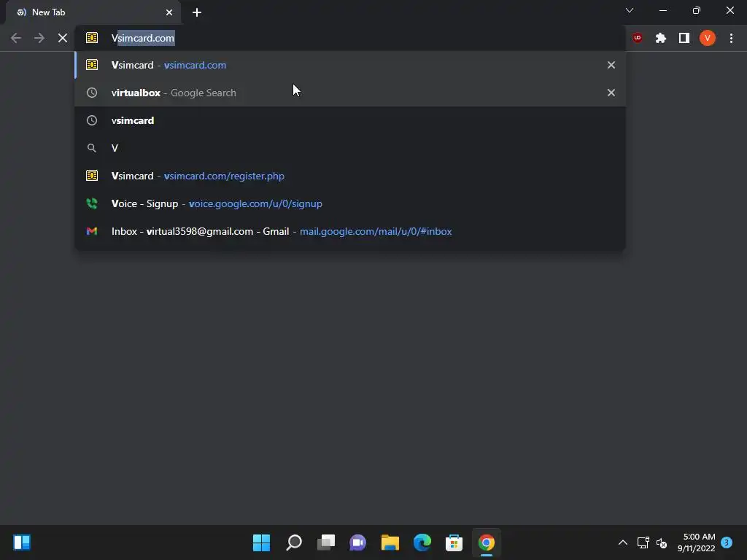Image resolution: width=747 pixels, height=560 pixels.
Task: Click the address bar showing Vsimcard.com
Action: (x=350, y=38)
